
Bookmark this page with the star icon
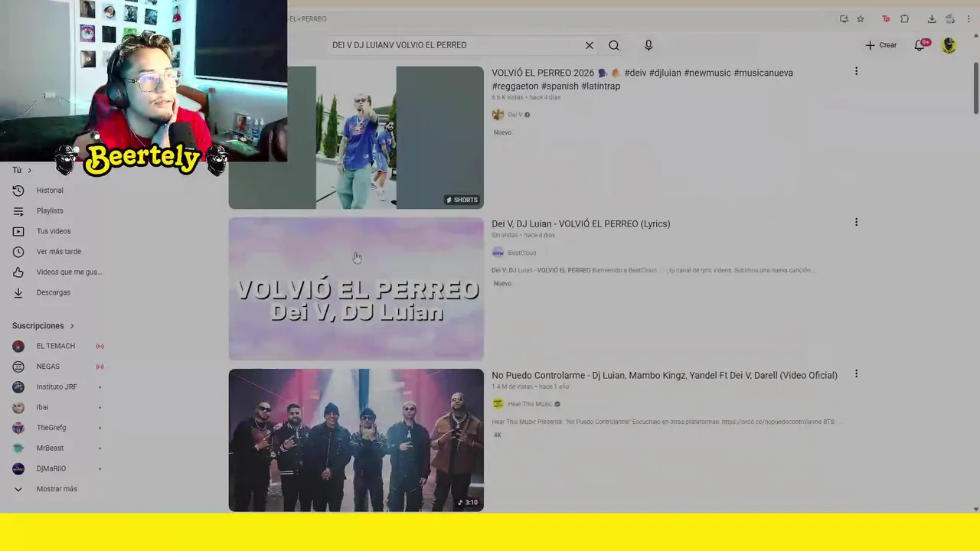(x=861, y=19)
